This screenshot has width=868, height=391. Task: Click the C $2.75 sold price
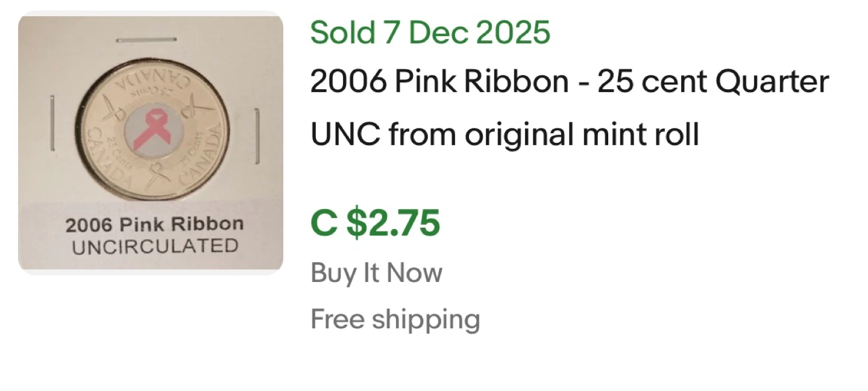(376, 222)
